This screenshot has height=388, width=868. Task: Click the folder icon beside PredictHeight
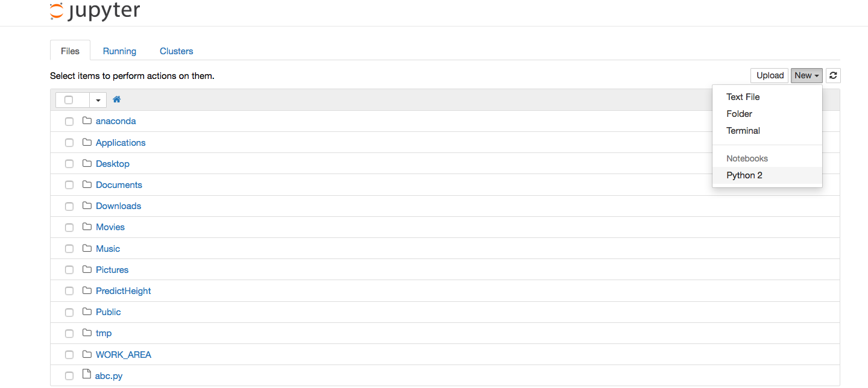point(86,290)
